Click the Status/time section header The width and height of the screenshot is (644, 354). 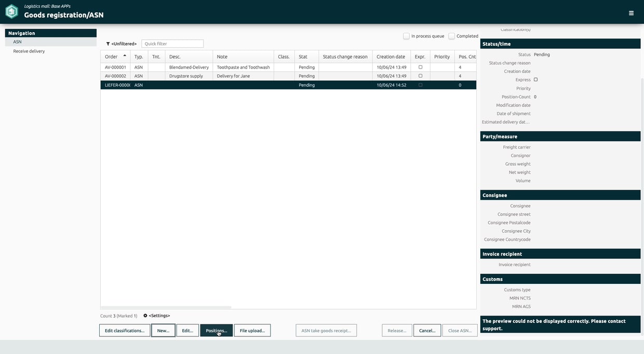[x=560, y=44]
